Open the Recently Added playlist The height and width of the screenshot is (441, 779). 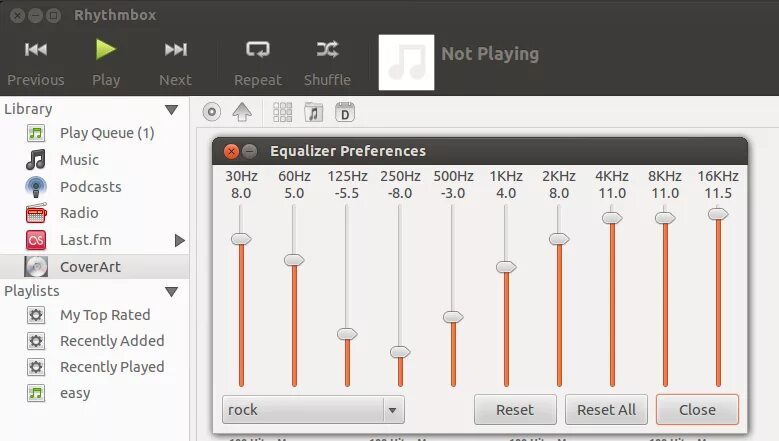pyautogui.click(x=112, y=341)
